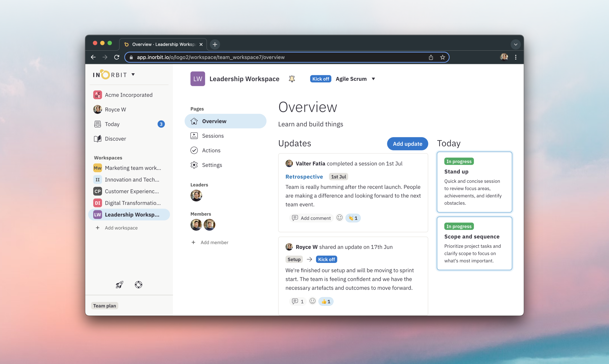Image resolution: width=609 pixels, height=364 pixels.
Task: Click the DI Digital Transformation icon
Action: tap(98, 203)
